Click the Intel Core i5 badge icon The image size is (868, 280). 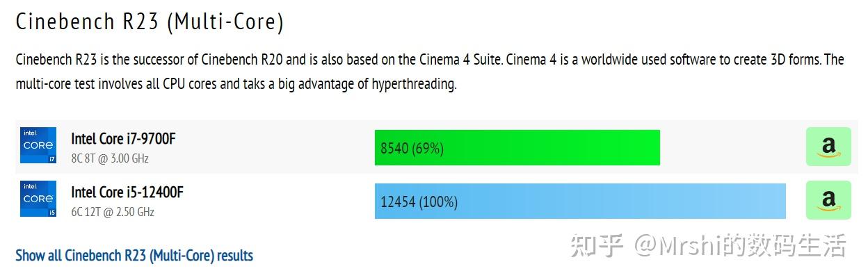[x=38, y=199]
